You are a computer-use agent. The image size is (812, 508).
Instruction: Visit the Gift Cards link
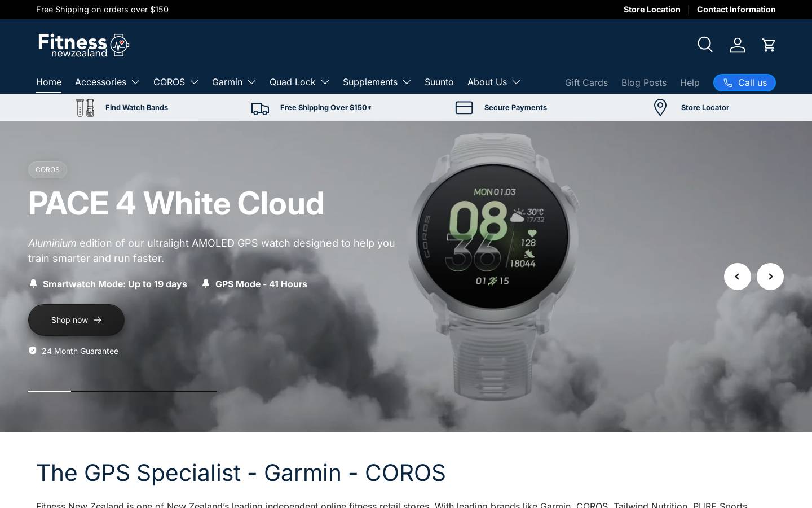586,82
